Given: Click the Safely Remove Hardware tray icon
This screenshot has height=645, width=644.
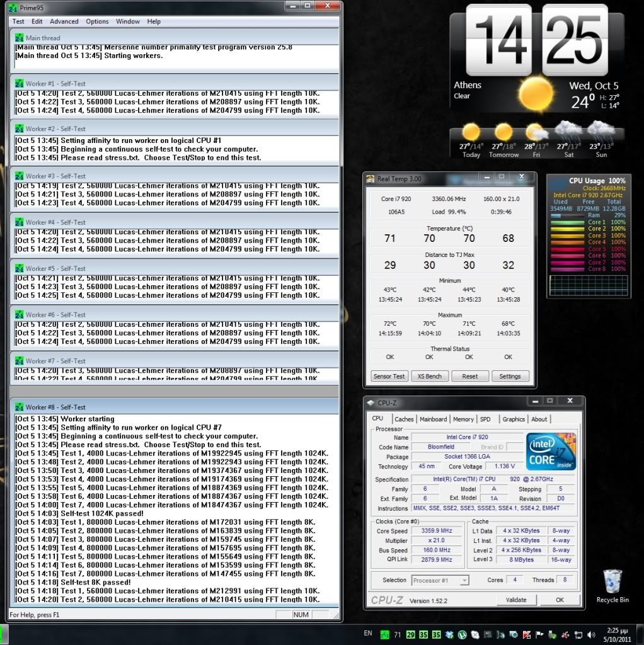Looking at the screenshot, I should tap(552, 635).
